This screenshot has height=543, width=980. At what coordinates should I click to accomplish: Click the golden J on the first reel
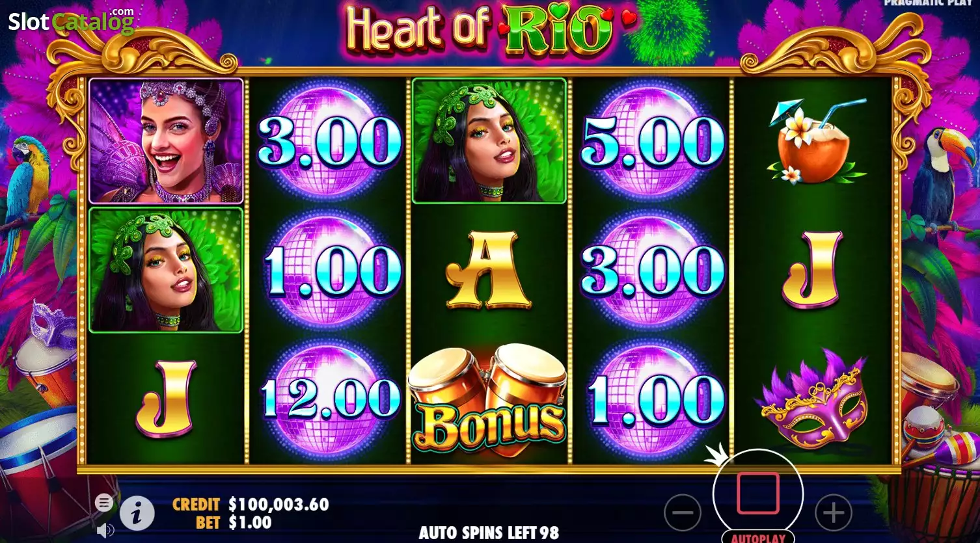pos(166,398)
